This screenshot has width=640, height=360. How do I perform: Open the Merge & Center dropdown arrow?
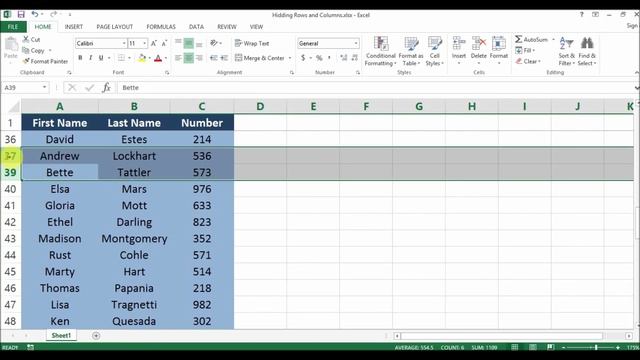290,58
